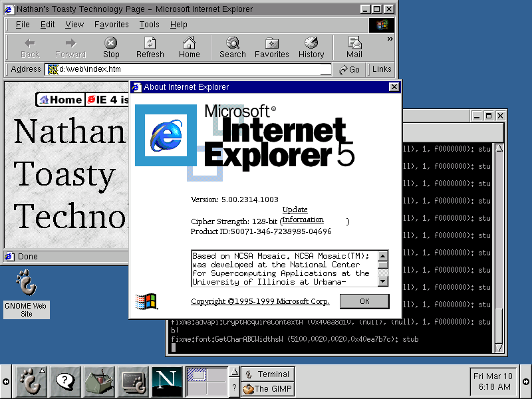Hide panel using right edge arrow

526,382
